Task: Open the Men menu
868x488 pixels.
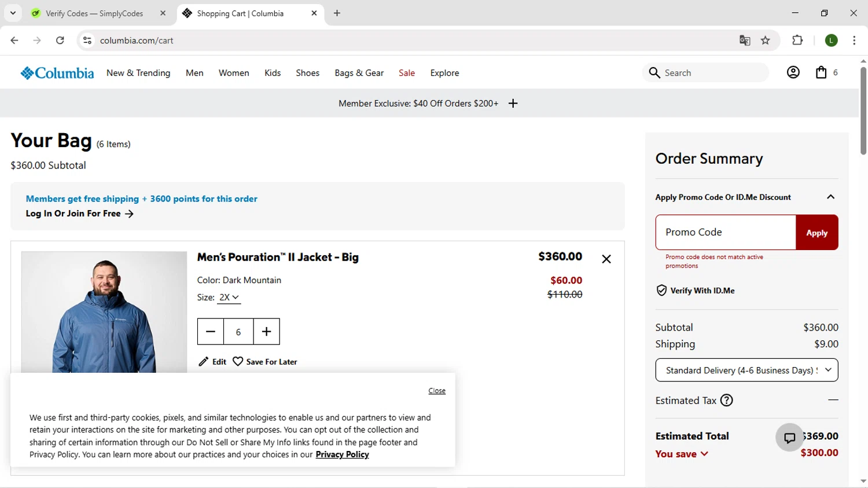Action: 194,73
